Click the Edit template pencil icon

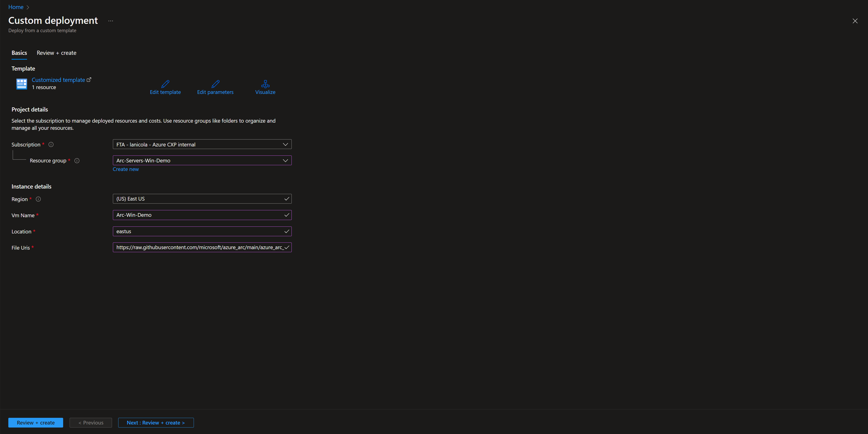tap(165, 84)
